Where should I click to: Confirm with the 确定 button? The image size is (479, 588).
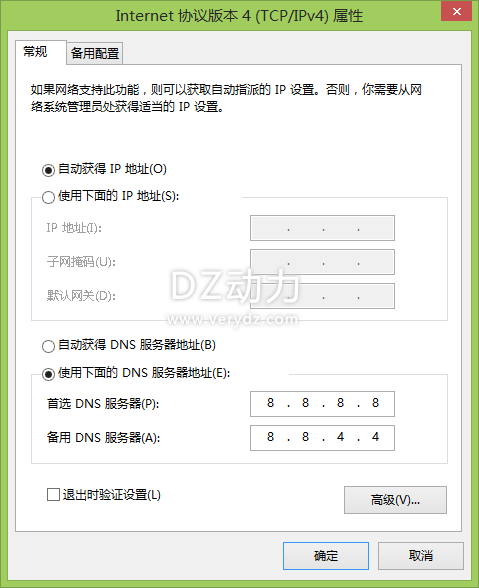click(x=326, y=555)
